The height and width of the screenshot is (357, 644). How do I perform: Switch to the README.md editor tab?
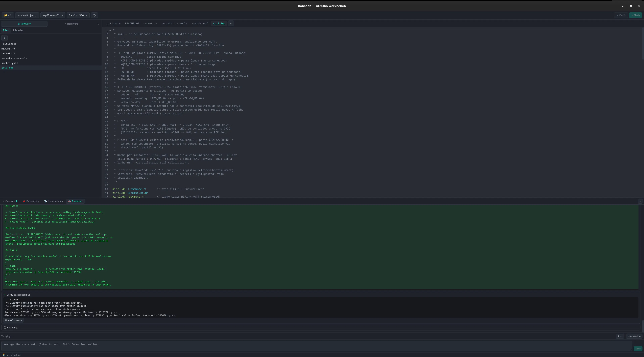click(x=132, y=24)
